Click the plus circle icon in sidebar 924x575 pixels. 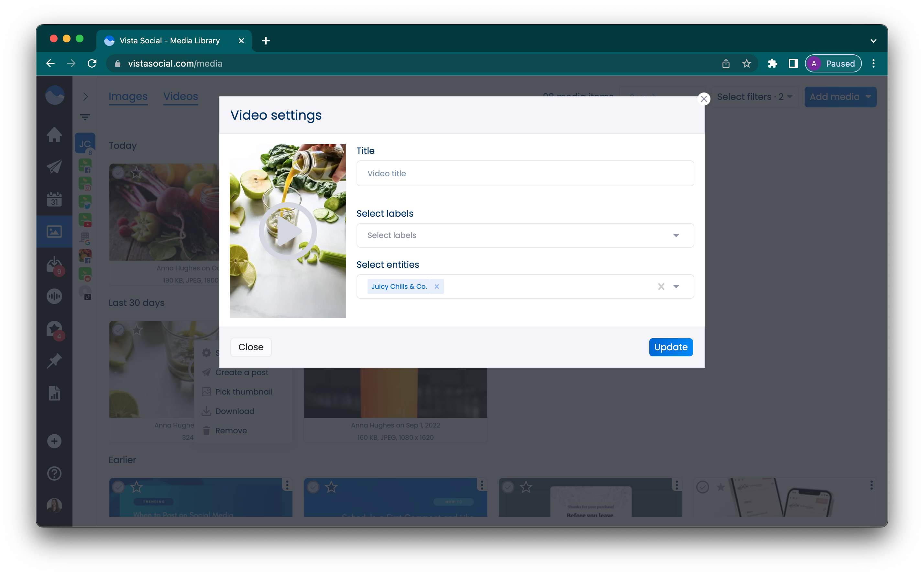click(x=54, y=441)
